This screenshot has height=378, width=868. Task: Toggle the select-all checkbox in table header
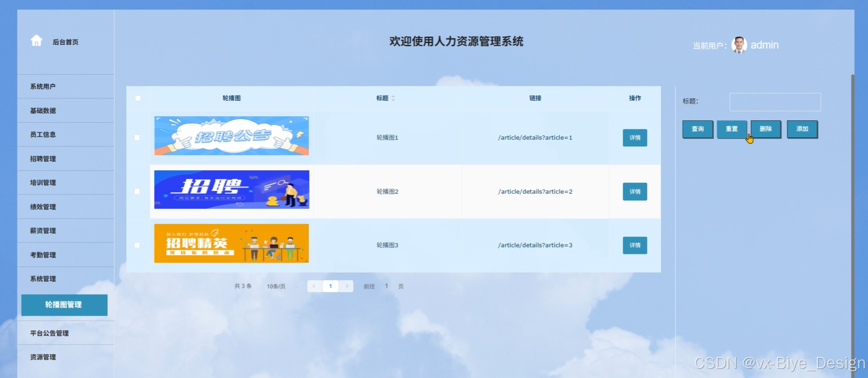pos(138,98)
